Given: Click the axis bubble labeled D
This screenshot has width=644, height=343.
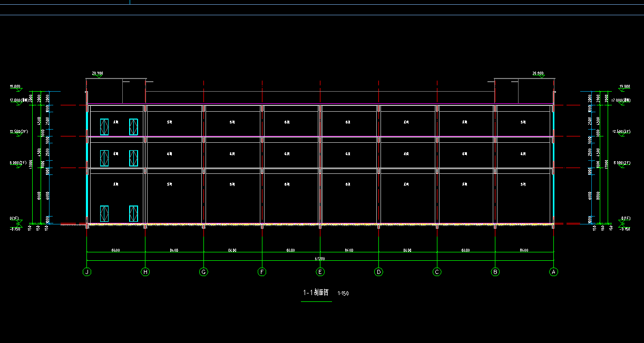Looking at the screenshot, I should point(378,272).
